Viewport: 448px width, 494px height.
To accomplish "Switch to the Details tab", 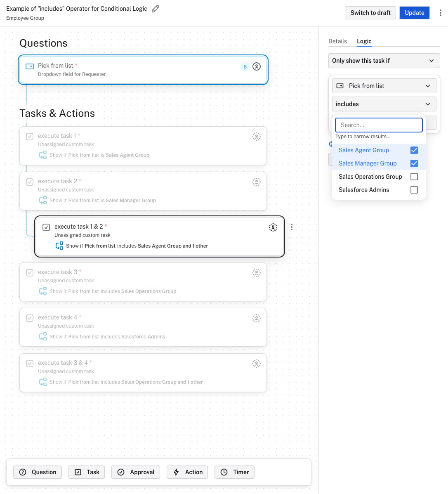I will 337,41.
